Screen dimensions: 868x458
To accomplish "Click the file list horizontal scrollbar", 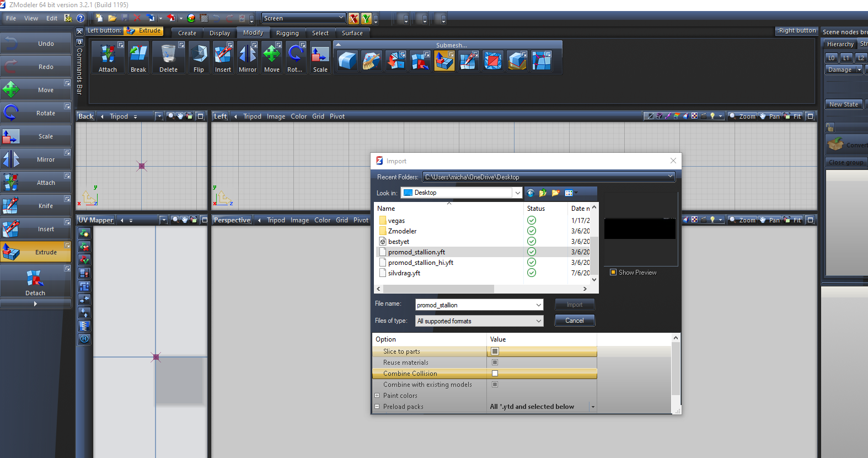I will point(438,289).
